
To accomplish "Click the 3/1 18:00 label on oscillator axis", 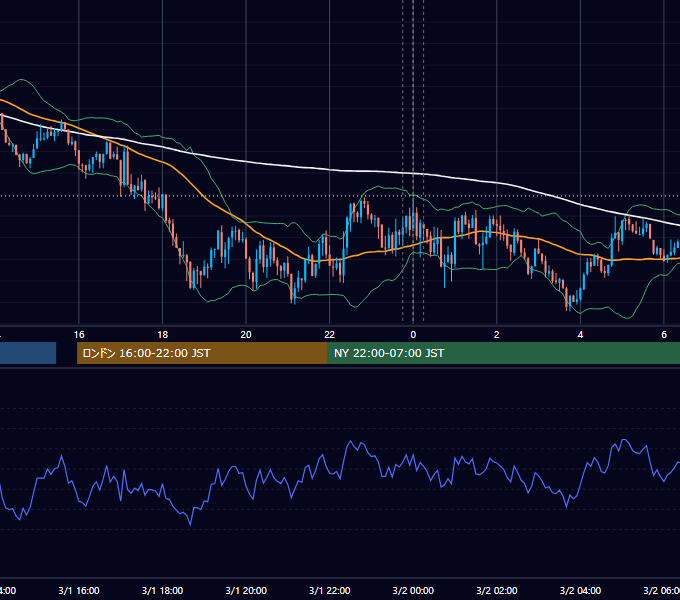I will (x=162, y=591).
